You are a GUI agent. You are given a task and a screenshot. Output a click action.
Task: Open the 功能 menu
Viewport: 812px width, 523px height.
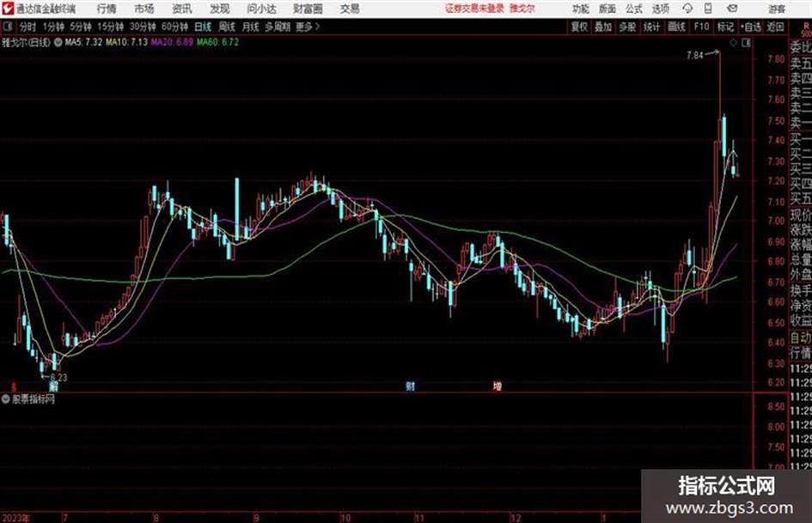581,9
